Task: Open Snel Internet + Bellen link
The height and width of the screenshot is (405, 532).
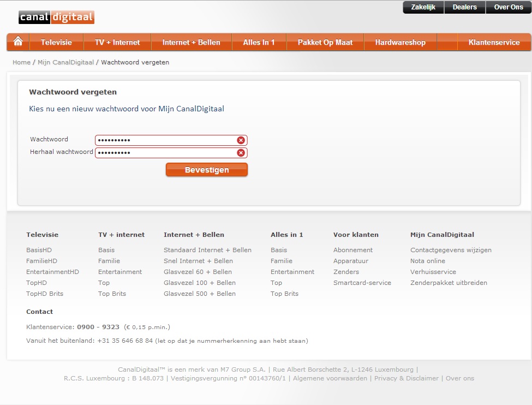Action: coord(198,261)
